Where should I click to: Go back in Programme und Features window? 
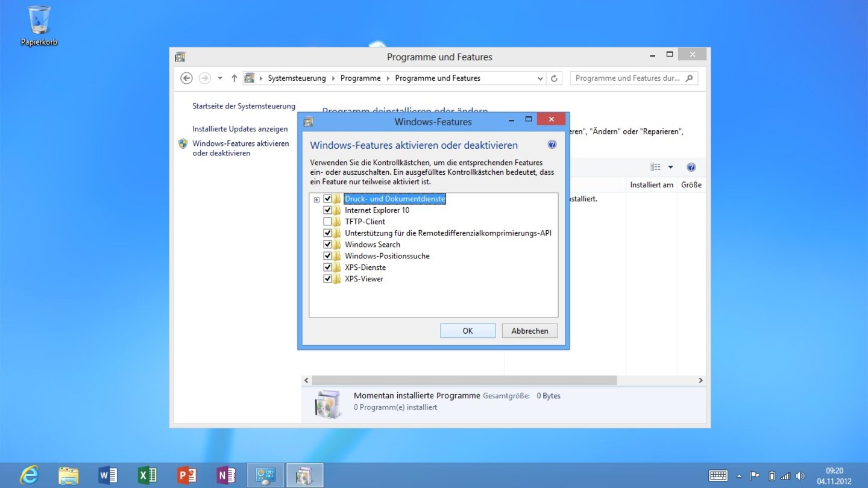(x=187, y=78)
